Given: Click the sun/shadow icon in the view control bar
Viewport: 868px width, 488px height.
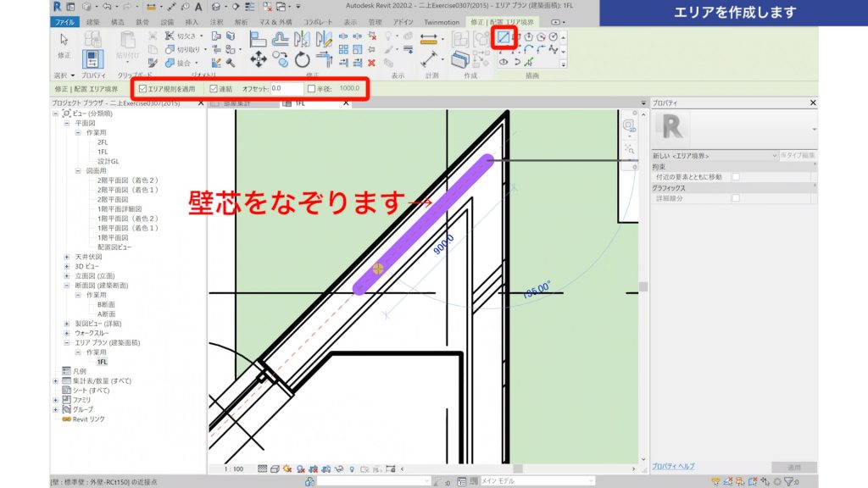Looking at the screenshot, I should (287, 469).
